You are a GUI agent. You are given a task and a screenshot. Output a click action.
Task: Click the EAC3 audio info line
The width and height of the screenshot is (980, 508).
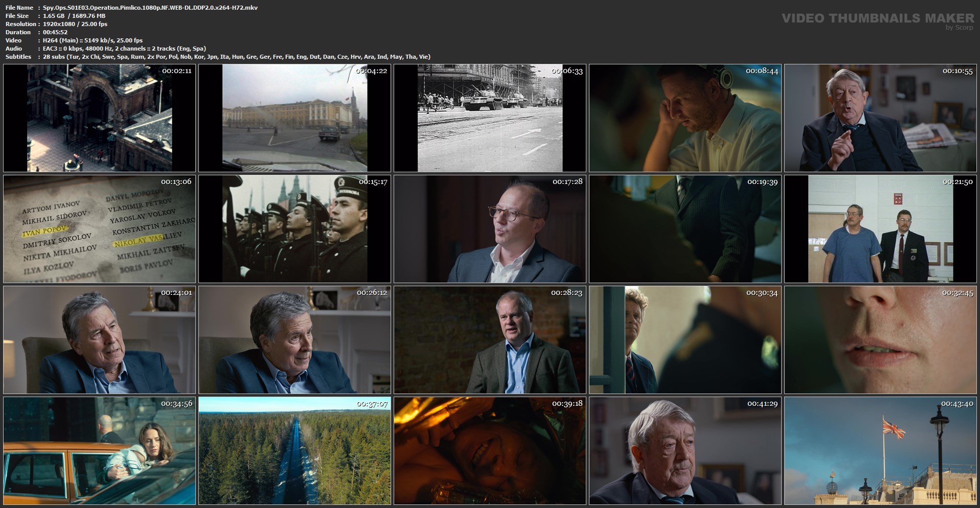coord(124,49)
